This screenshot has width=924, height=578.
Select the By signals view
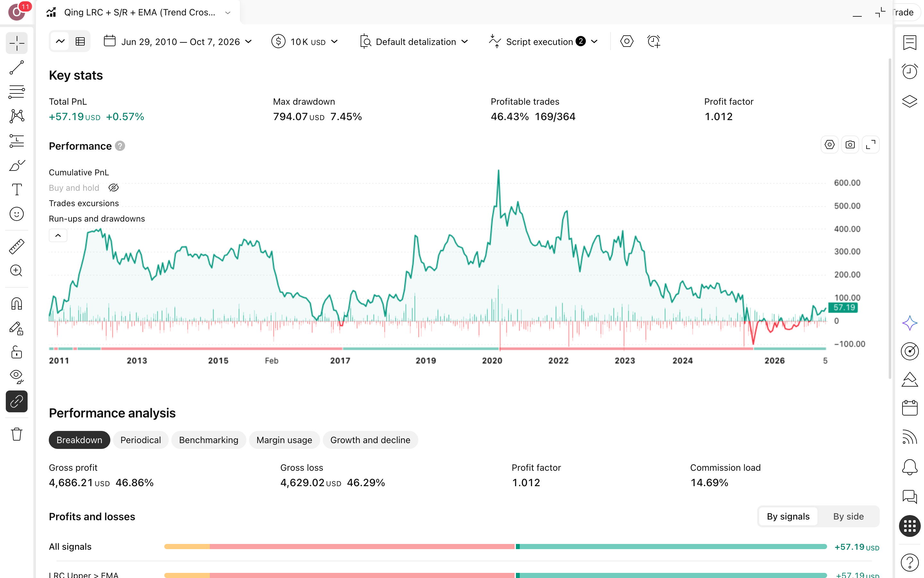(788, 516)
